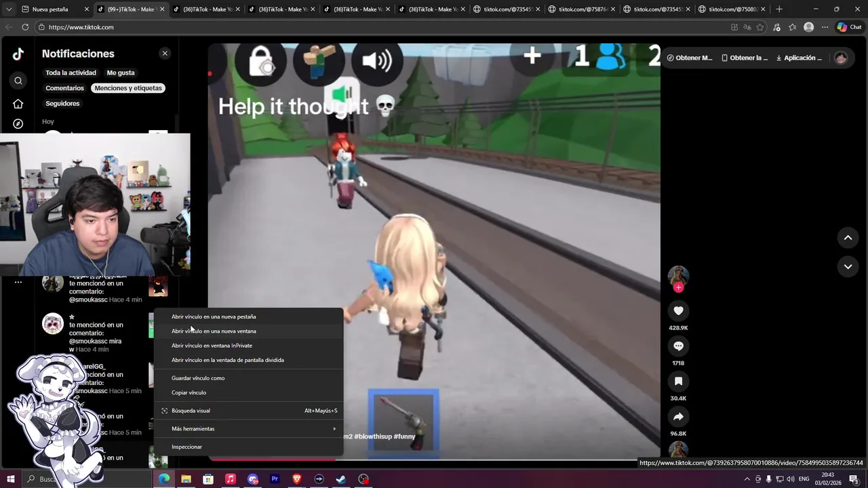
Task: Click the Obtener la... phone app button
Action: 745,58
